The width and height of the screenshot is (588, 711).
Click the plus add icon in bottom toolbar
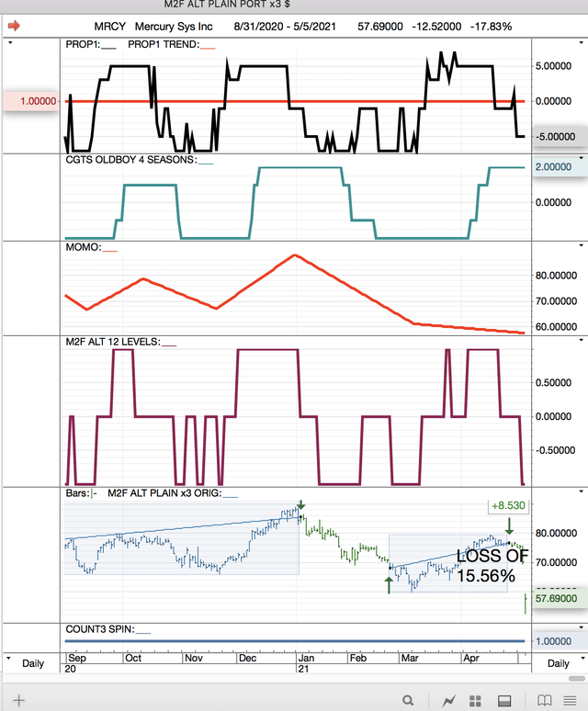click(19, 700)
